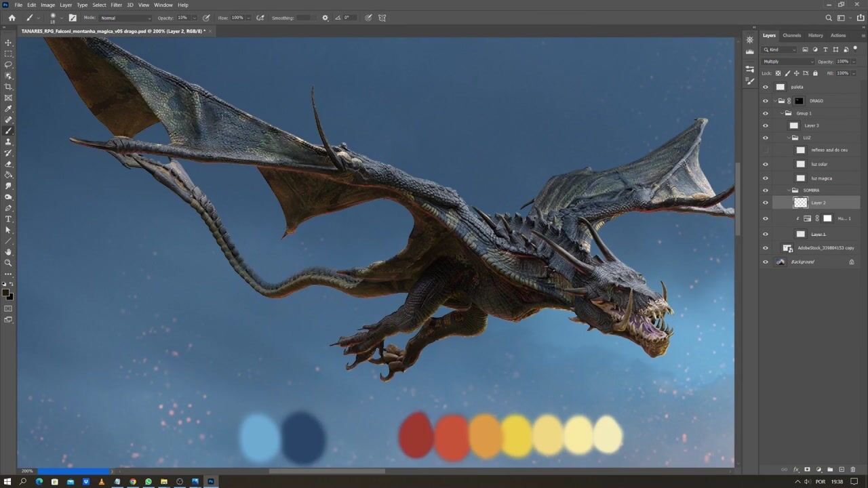This screenshot has height=488, width=868.
Task: Activate the Zoom tool
Action: tap(8, 263)
